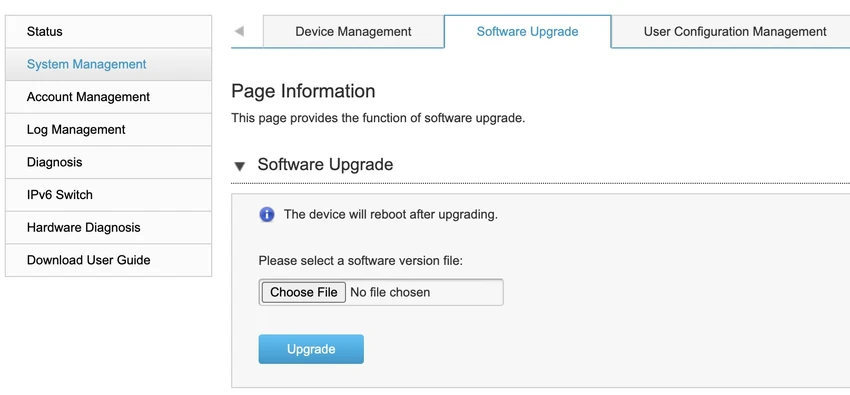Select IPv6 Switch in sidebar
Screen dimensions: 850x395
pos(108,195)
